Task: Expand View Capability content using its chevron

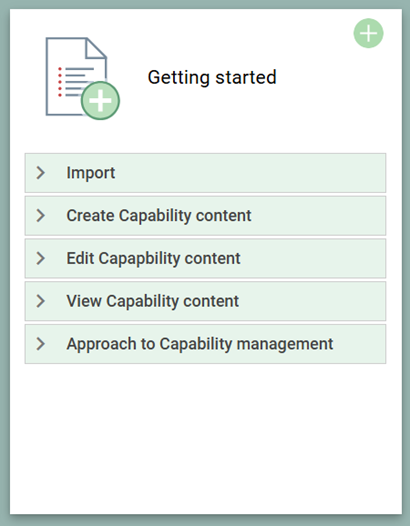Action: click(x=41, y=301)
